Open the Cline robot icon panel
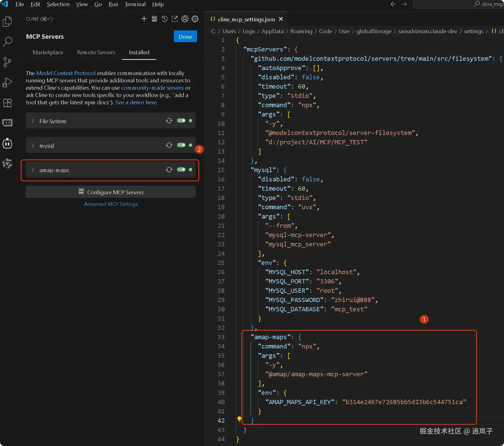Screen dimensions: 504x446 tap(7, 143)
